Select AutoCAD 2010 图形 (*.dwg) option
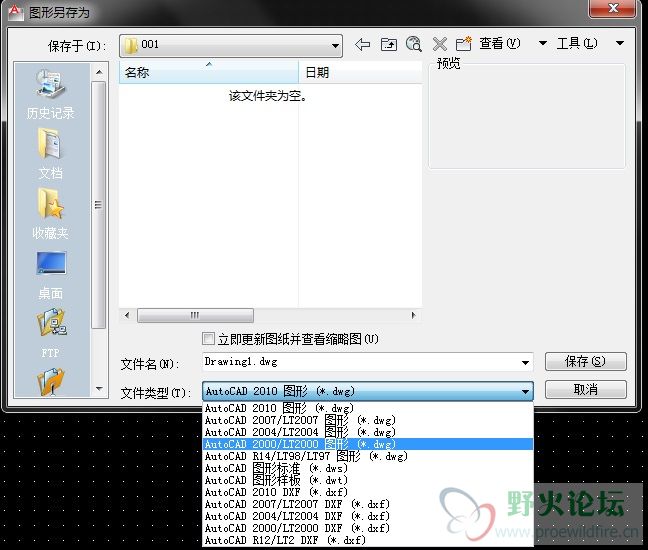The image size is (648, 550). click(368, 408)
